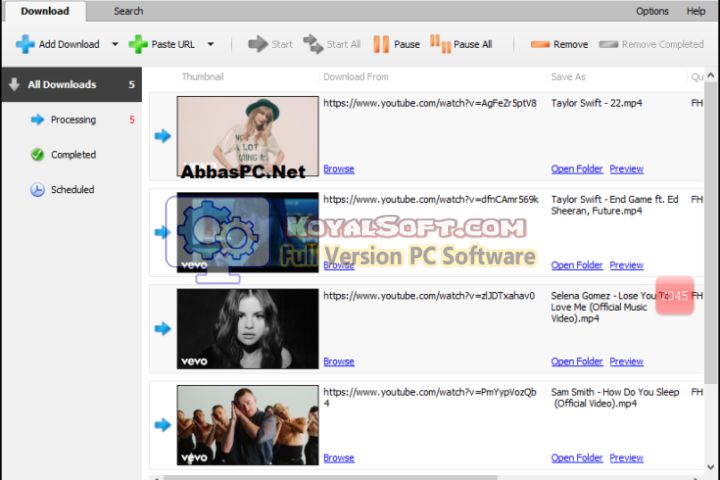Open the Help menu
The width and height of the screenshot is (720, 480).
[x=696, y=11]
